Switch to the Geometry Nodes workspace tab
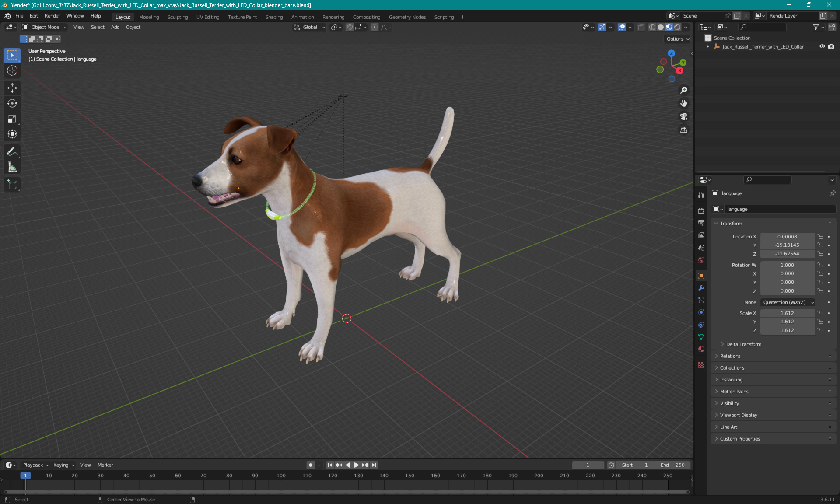This screenshot has height=504, width=840. [x=407, y=17]
